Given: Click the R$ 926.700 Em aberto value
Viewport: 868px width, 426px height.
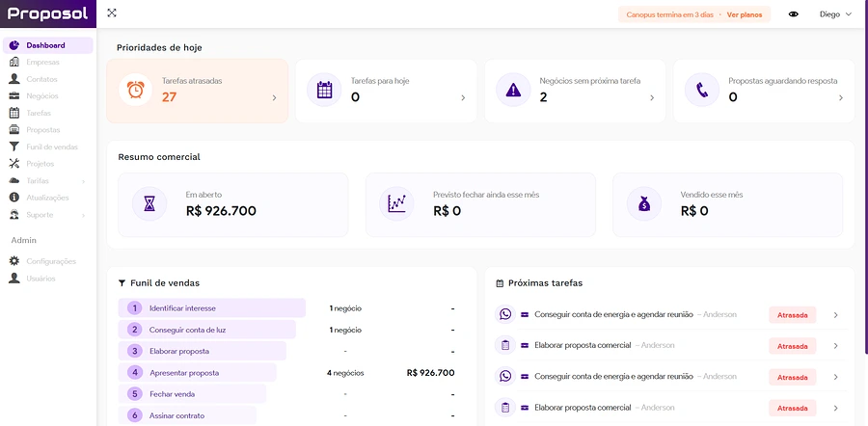Looking at the screenshot, I should coord(221,211).
